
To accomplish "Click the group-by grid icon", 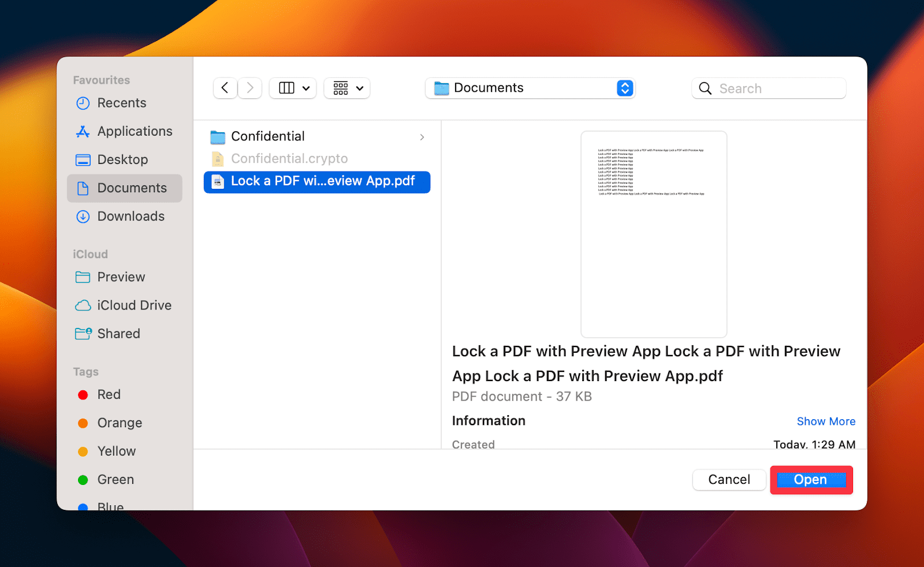I will [x=341, y=88].
